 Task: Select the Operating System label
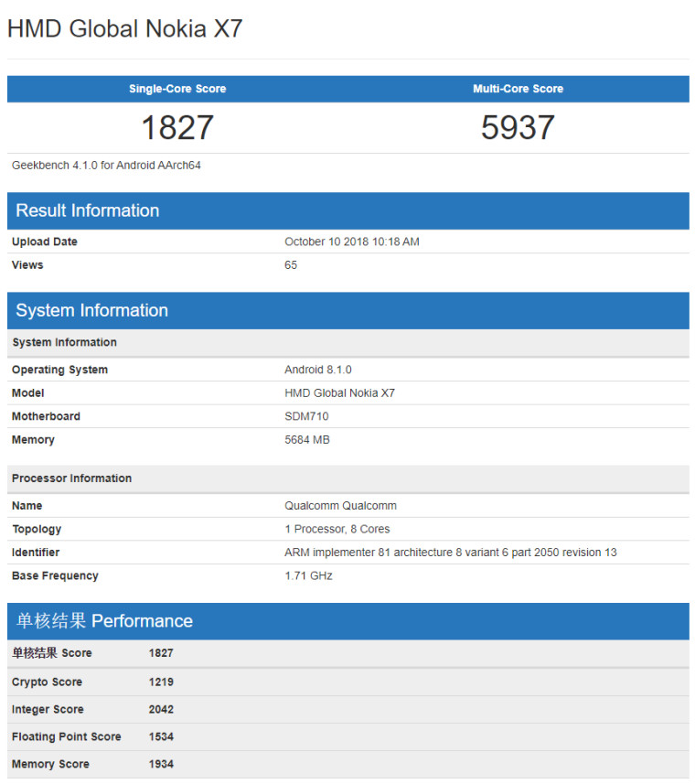pos(60,370)
